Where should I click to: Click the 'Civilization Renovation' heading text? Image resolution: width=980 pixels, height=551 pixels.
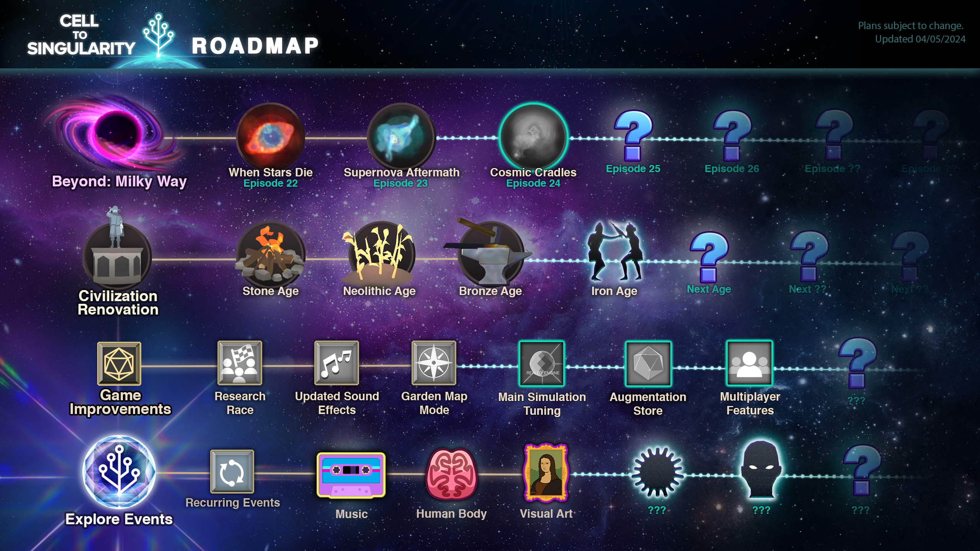pyautogui.click(x=118, y=303)
